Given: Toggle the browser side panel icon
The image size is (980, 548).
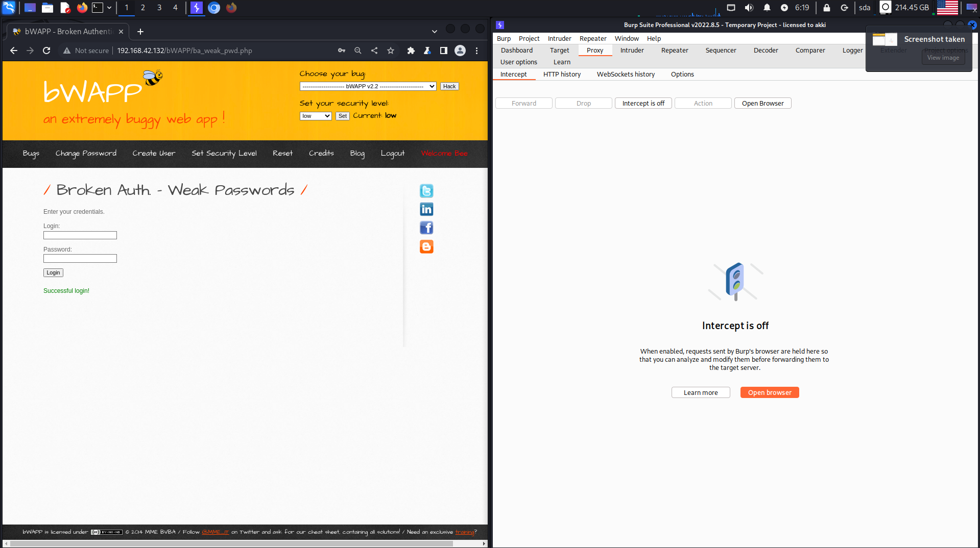Looking at the screenshot, I should click(443, 51).
